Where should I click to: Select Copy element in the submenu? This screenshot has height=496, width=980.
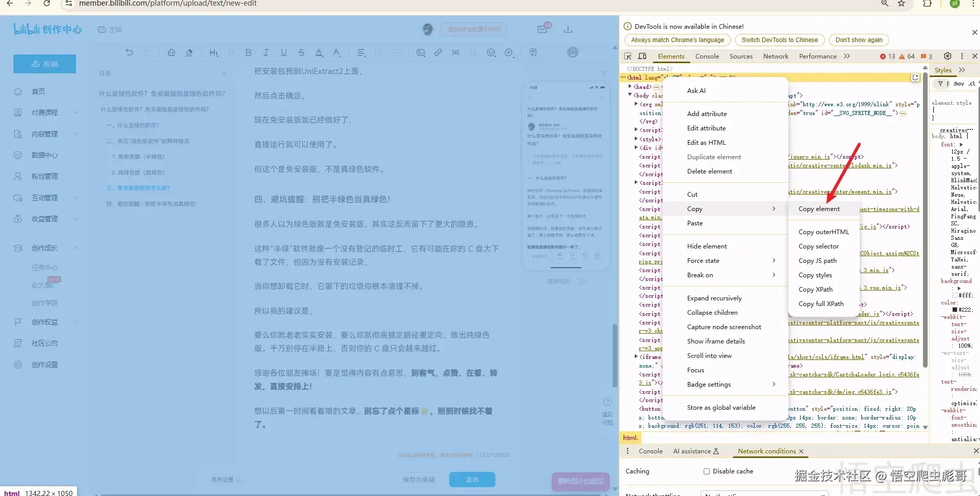tap(824, 209)
